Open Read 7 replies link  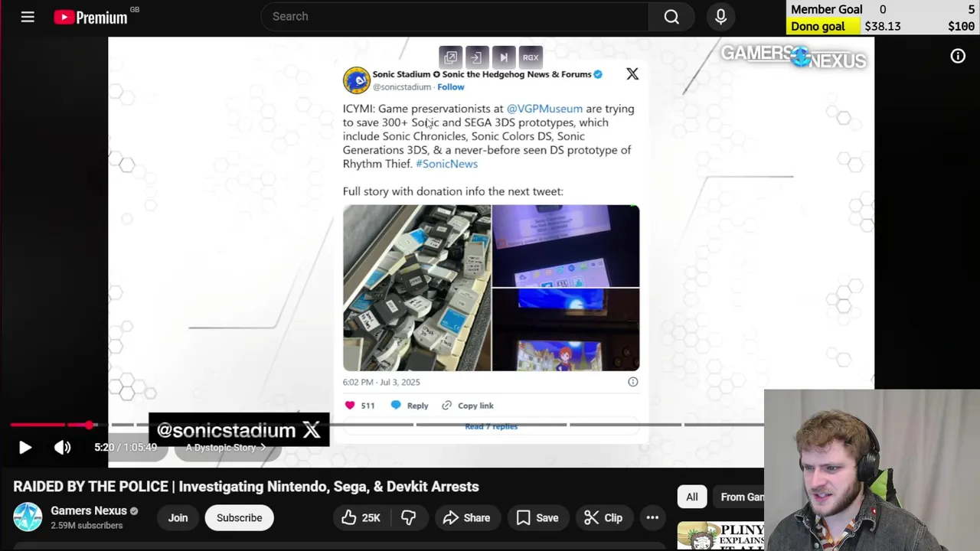[492, 426]
